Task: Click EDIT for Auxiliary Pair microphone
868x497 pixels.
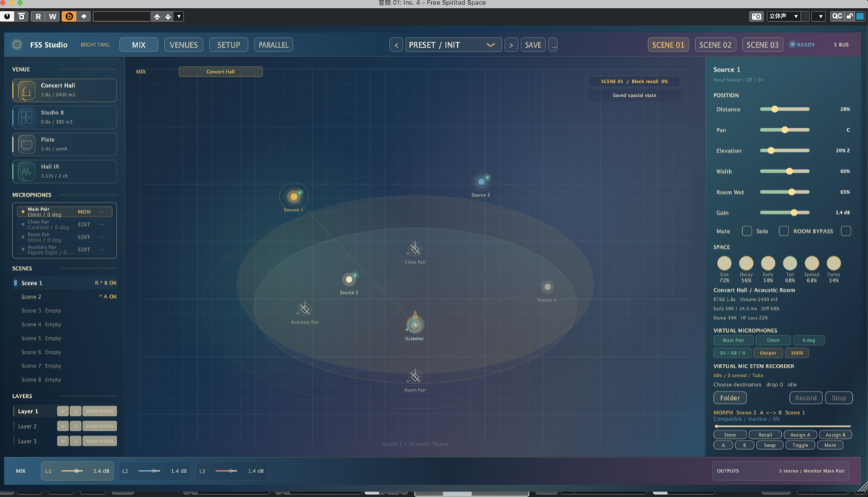Action: coord(84,250)
